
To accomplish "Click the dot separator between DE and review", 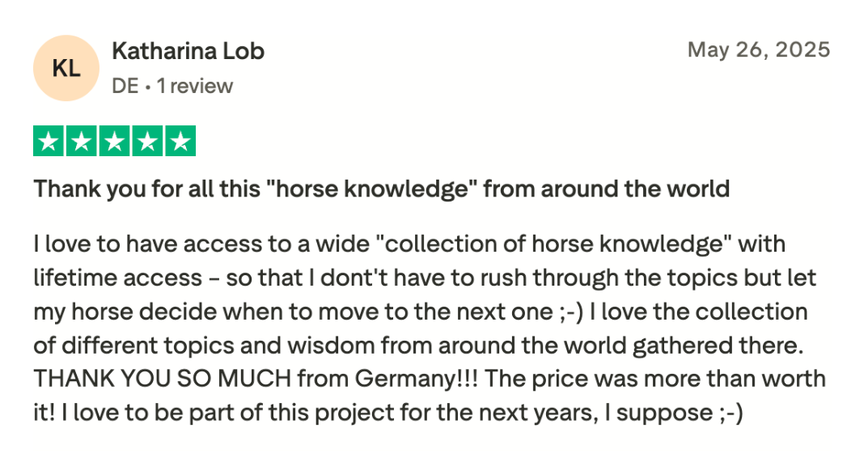I will pos(148,87).
